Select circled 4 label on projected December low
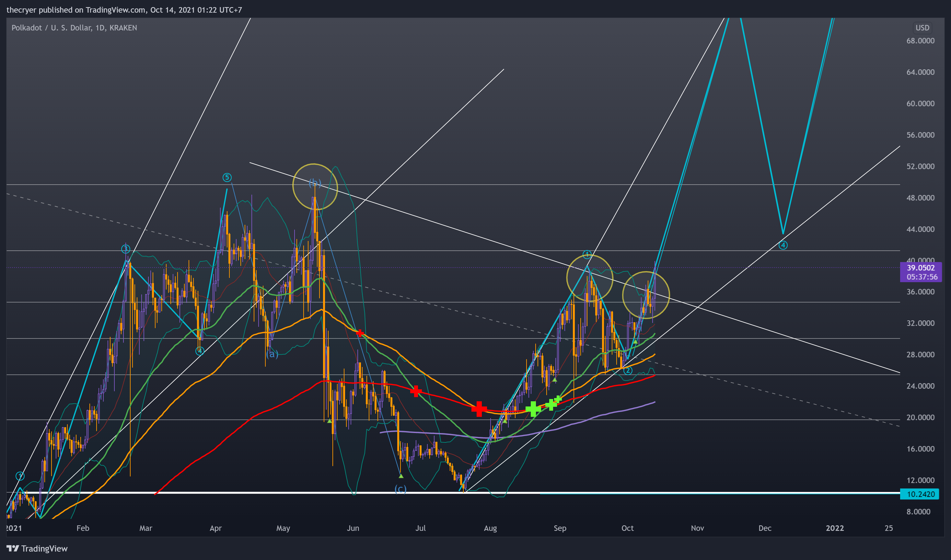Viewport: 951px width, 560px height. pos(783,245)
